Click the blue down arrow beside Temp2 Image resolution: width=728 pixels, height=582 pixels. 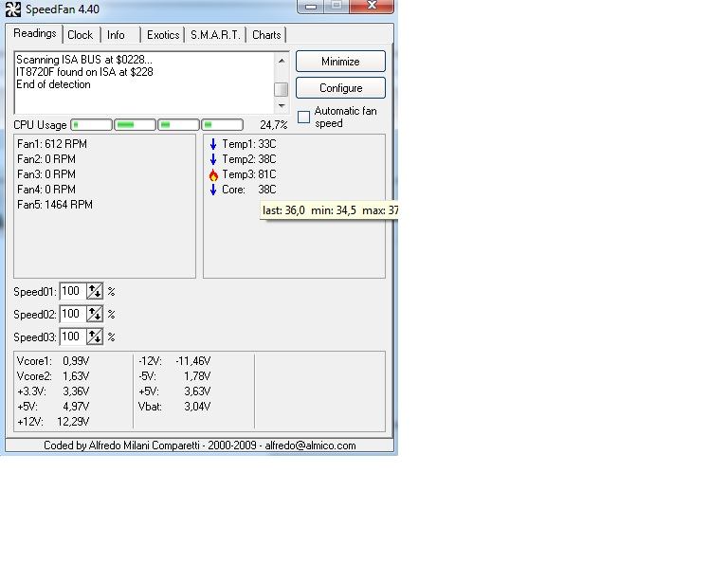coord(213,159)
